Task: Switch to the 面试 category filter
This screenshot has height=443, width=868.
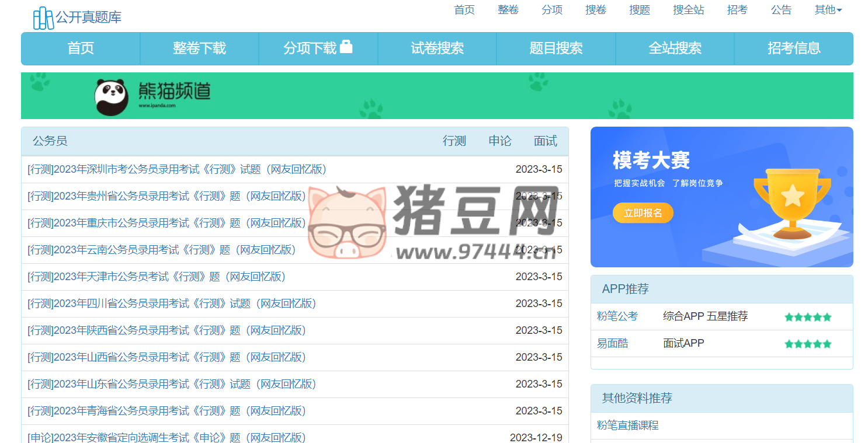Action: click(544, 141)
